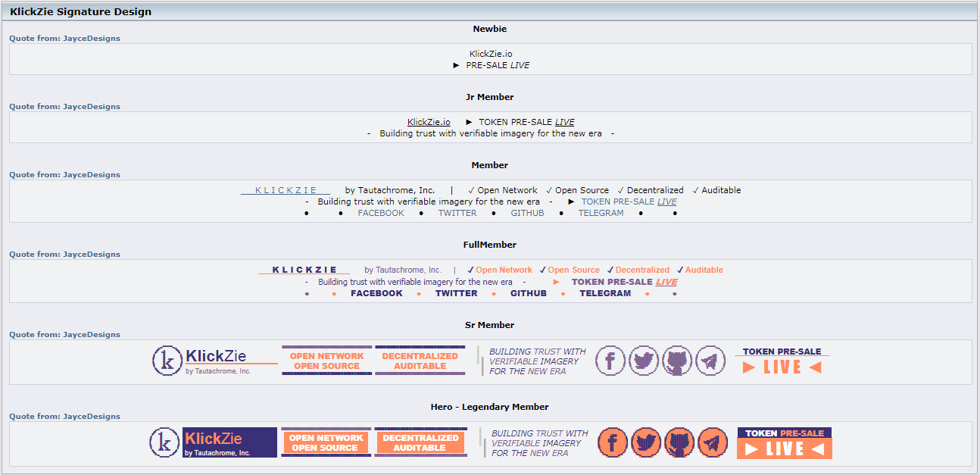Click the KlickZie Signature Design title
This screenshot has width=980, height=475.
tap(80, 11)
